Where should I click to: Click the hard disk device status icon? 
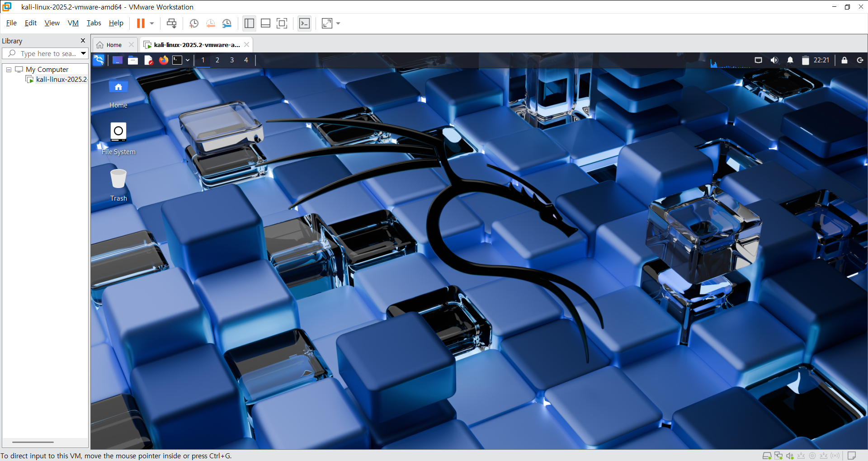(767, 456)
